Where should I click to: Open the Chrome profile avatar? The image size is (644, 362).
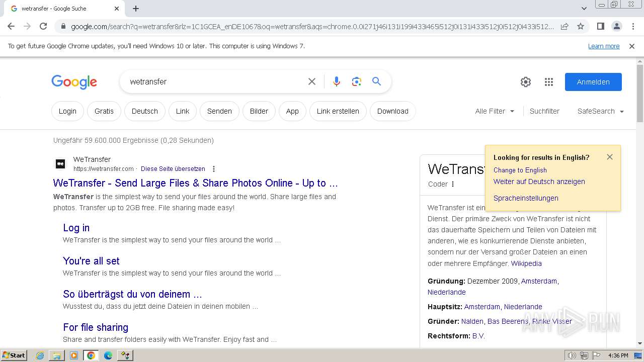click(x=616, y=26)
